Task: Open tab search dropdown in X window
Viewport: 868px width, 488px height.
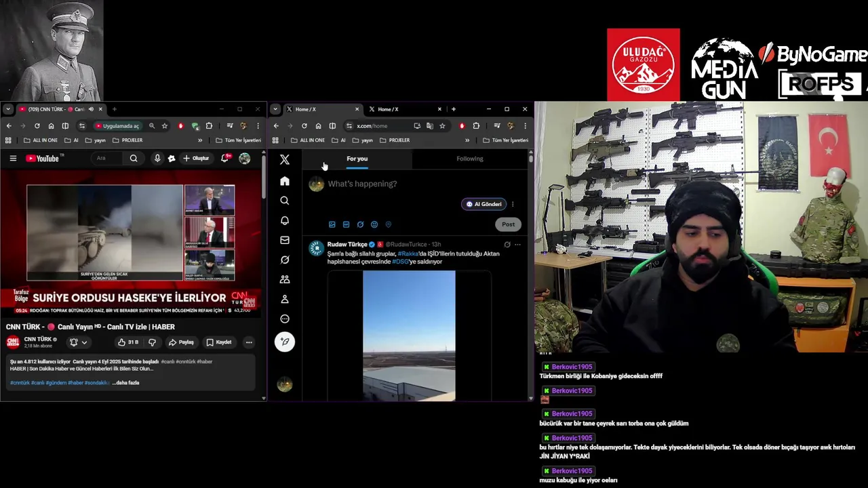Action: (x=275, y=109)
